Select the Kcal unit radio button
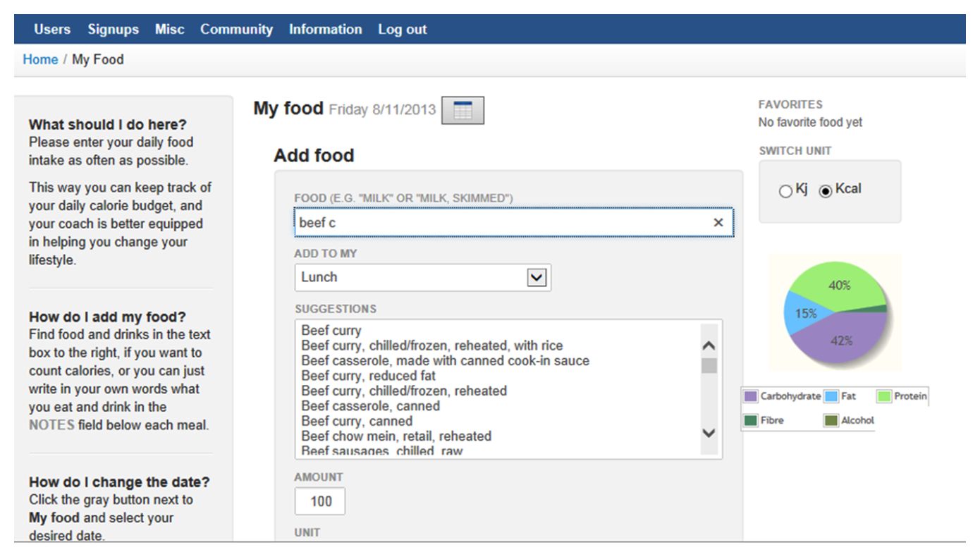Viewport: 980px width, 557px height. point(826,191)
